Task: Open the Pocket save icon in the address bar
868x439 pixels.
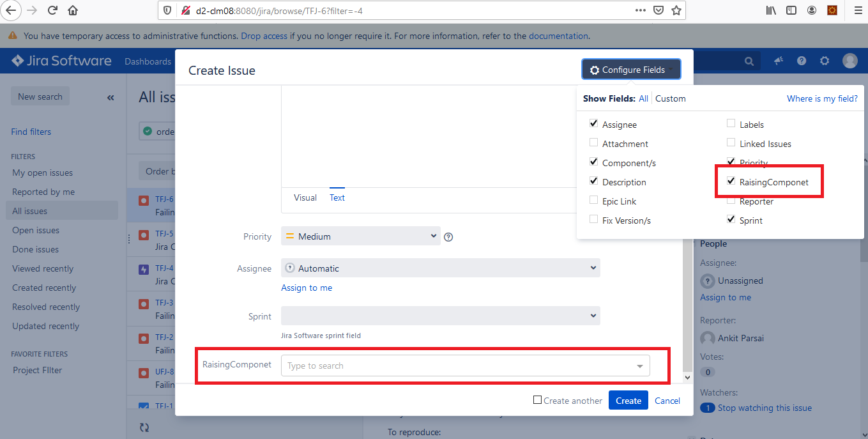Action: [x=659, y=10]
